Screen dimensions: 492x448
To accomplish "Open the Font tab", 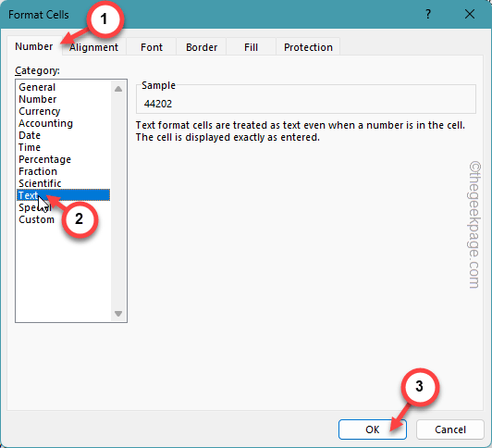I will click(x=152, y=47).
